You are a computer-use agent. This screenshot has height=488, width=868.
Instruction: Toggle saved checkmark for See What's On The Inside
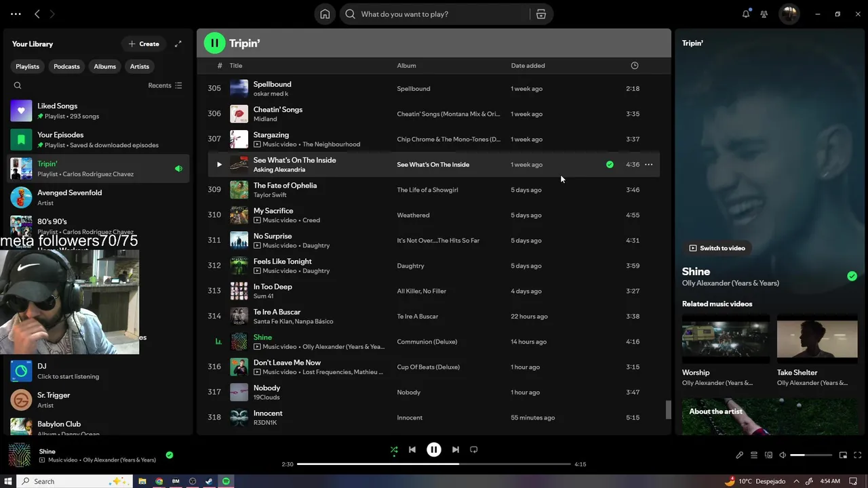[610, 165]
